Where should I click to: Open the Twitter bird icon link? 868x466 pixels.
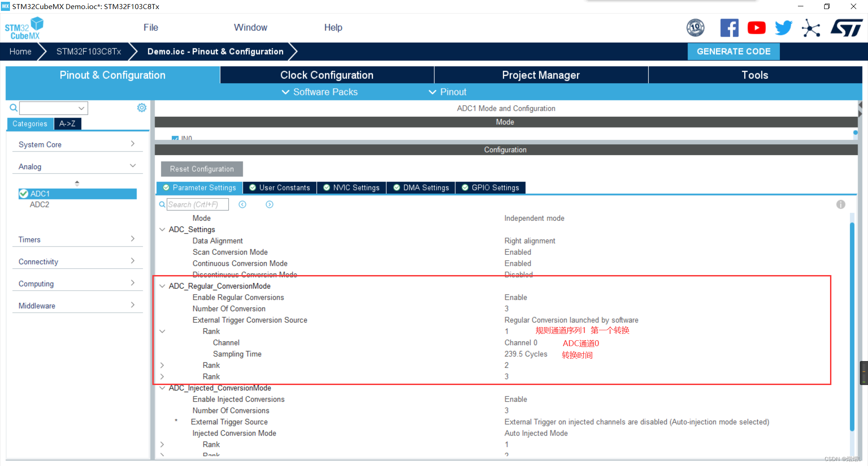click(x=783, y=28)
